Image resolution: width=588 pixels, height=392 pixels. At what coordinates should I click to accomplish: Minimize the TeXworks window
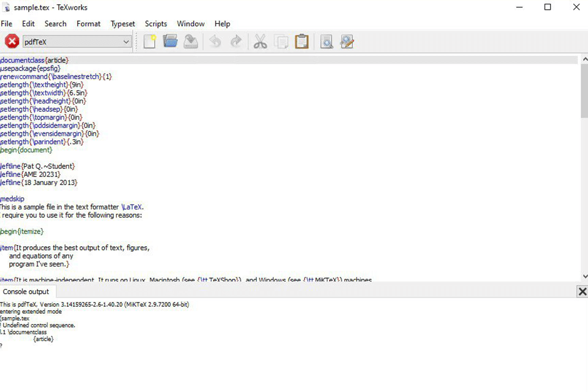point(519,7)
